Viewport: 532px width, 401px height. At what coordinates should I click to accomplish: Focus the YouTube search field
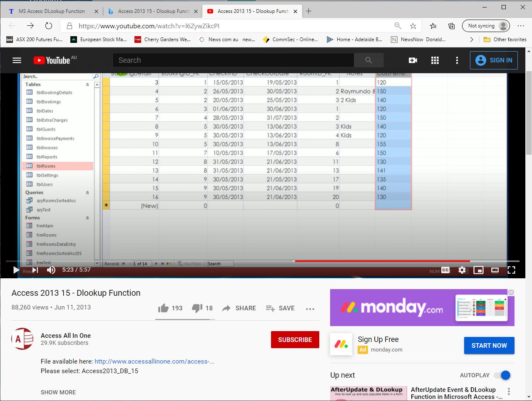pos(233,60)
